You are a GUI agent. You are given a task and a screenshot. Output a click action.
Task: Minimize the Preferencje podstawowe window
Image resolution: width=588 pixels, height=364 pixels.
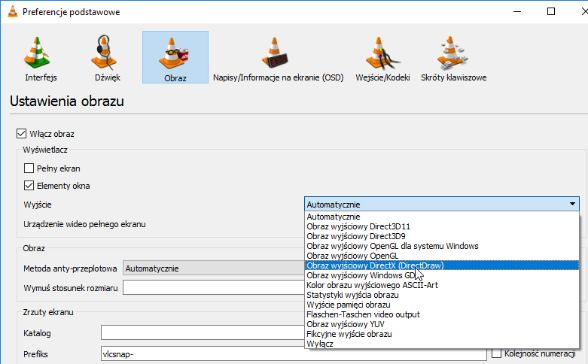(x=517, y=11)
